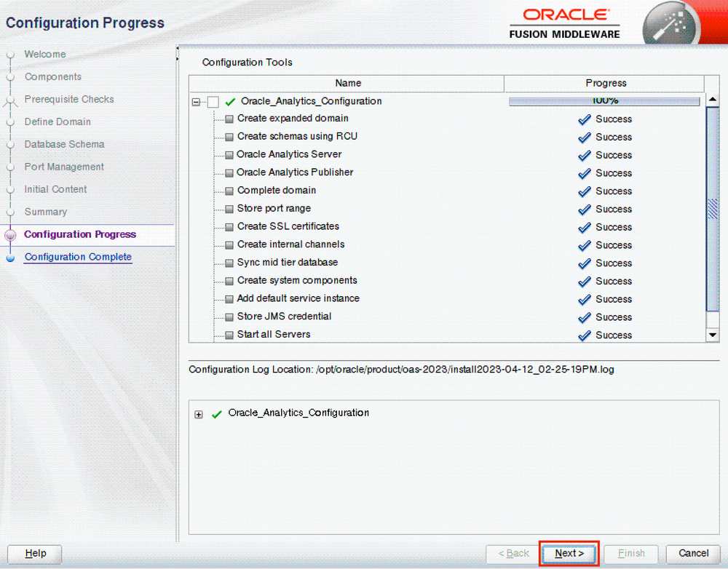Click the gray square icon beside Create expanded domain

pos(229,119)
